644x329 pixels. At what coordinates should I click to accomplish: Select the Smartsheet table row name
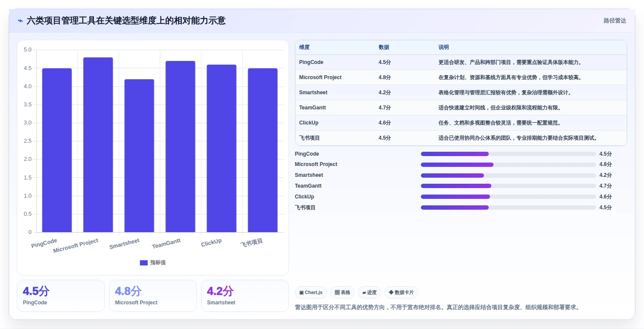click(x=313, y=93)
